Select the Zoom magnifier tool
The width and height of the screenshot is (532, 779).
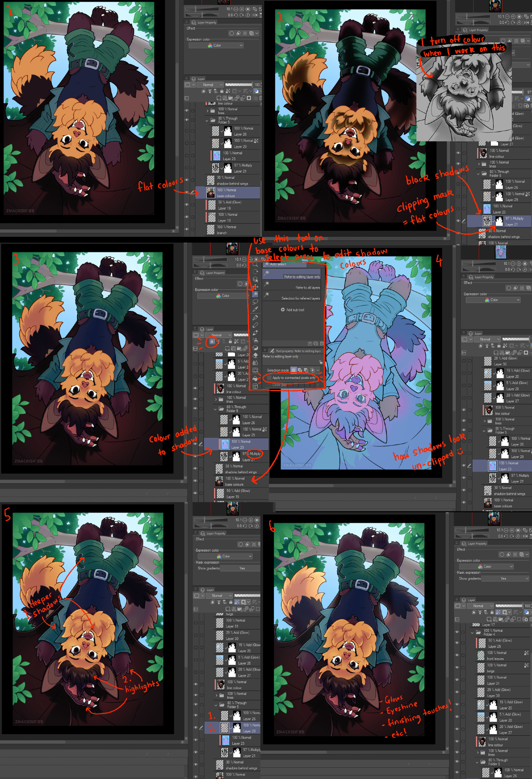(x=255, y=265)
